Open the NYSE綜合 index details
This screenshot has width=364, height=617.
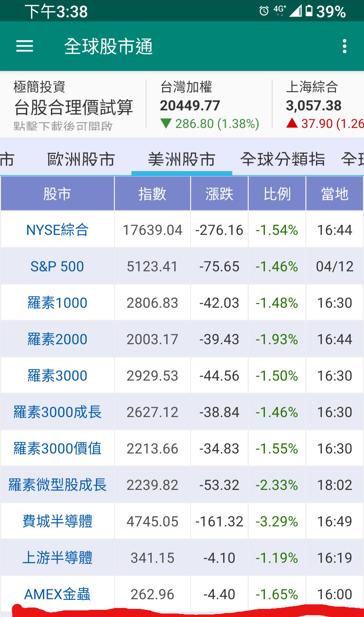[x=57, y=230]
